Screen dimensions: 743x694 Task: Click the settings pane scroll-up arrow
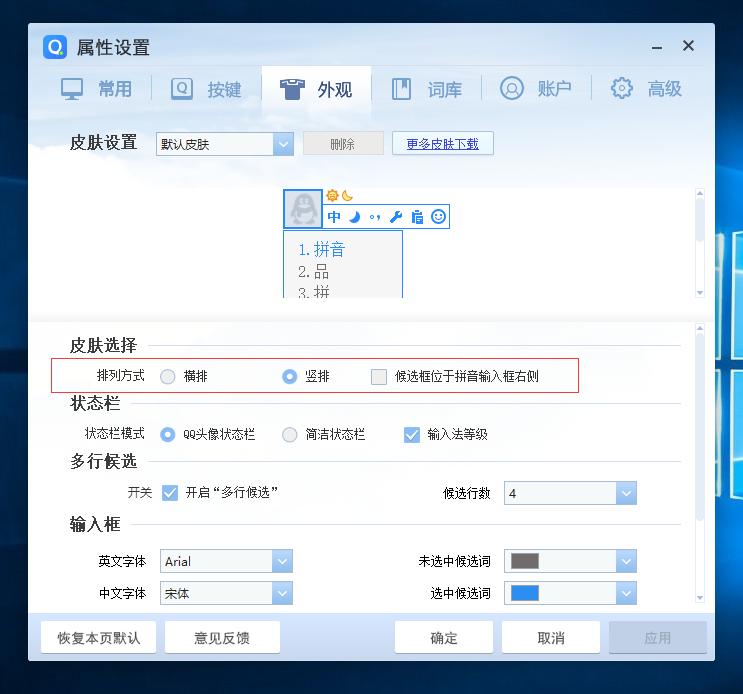[x=700, y=328]
